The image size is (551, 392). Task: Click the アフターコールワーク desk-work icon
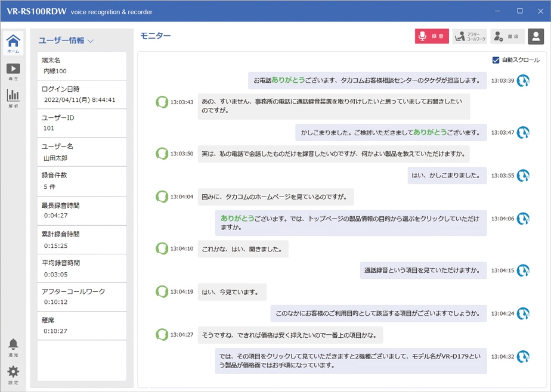tap(459, 36)
